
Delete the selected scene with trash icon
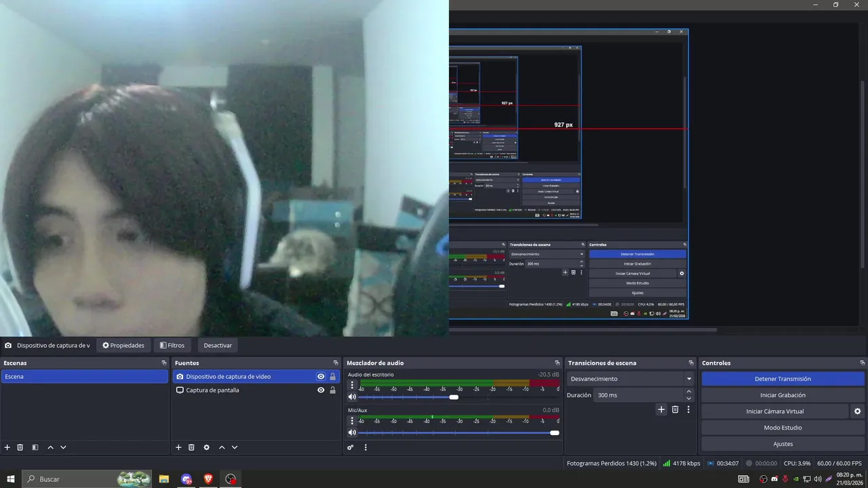pos(20,447)
